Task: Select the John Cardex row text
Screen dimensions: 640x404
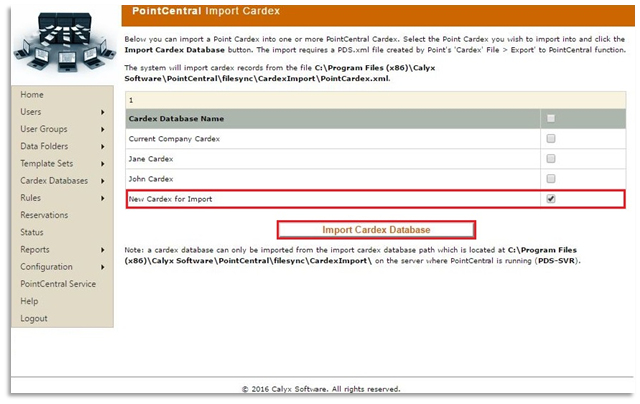Action: pyautogui.click(x=151, y=179)
